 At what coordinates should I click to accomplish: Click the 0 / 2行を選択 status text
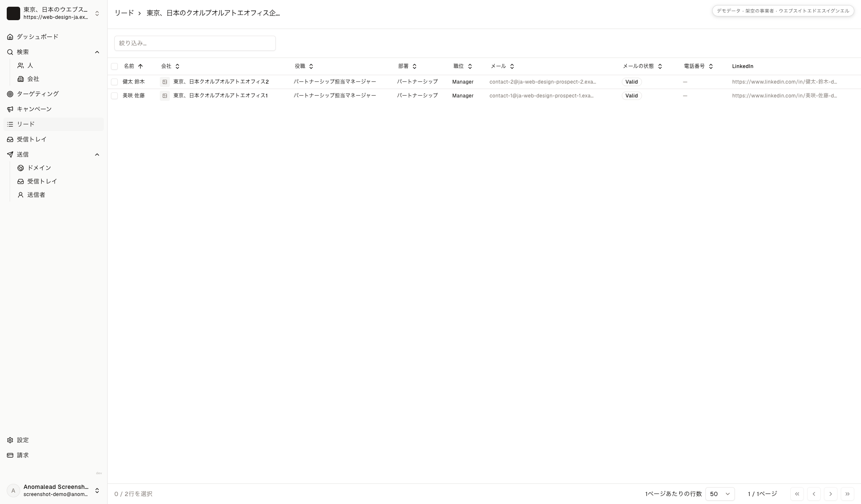(x=133, y=494)
